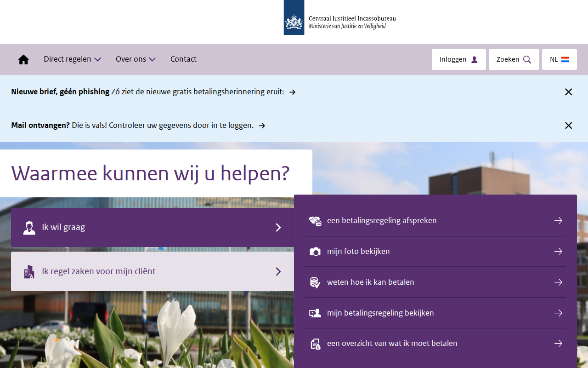Open the Direct regelen menu

click(72, 59)
